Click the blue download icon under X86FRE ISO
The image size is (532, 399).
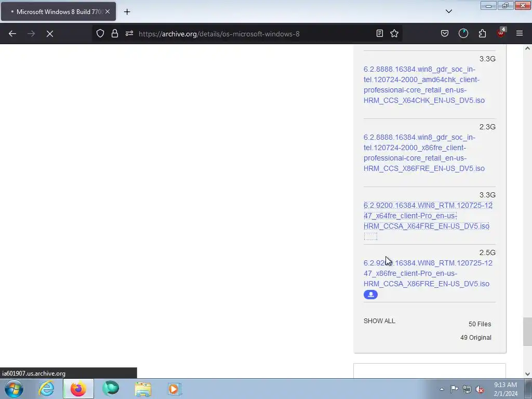click(x=370, y=295)
